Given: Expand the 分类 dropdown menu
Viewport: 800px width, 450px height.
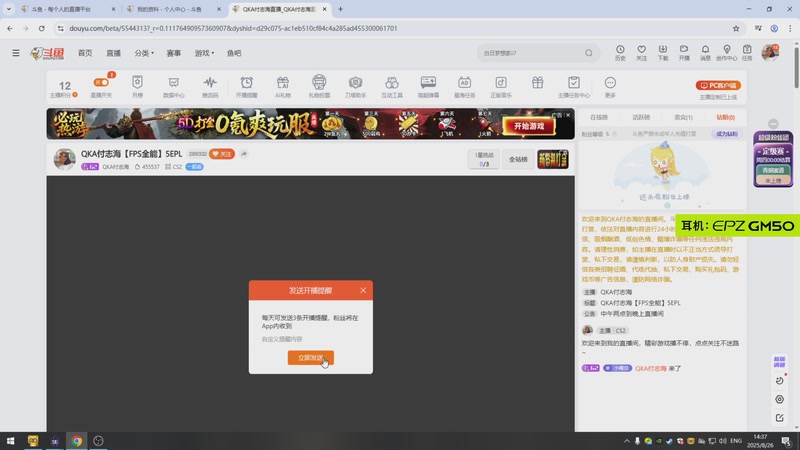Looking at the screenshot, I should [144, 53].
